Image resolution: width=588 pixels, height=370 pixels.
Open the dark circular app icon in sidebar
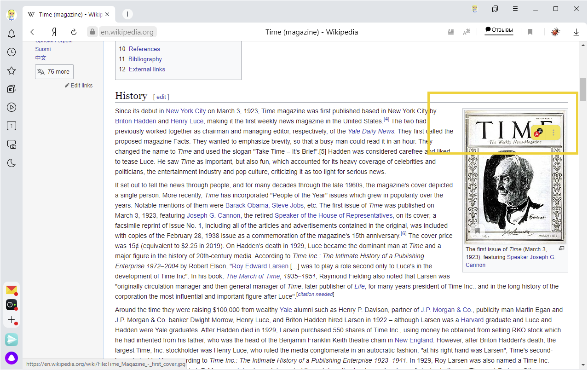point(12,305)
